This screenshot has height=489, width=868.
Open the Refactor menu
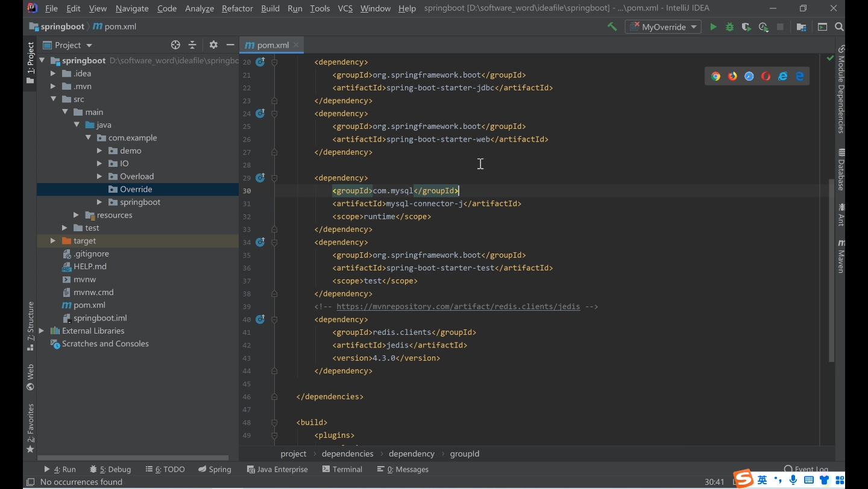point(237,8)
